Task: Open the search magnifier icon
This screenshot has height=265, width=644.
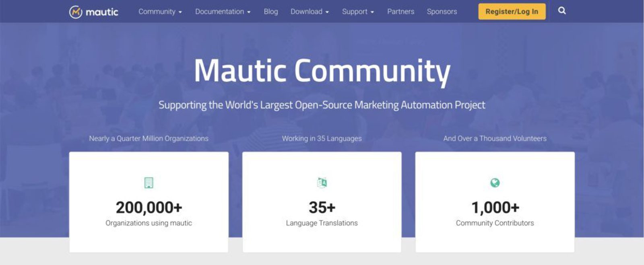Action: coord(562,11)
